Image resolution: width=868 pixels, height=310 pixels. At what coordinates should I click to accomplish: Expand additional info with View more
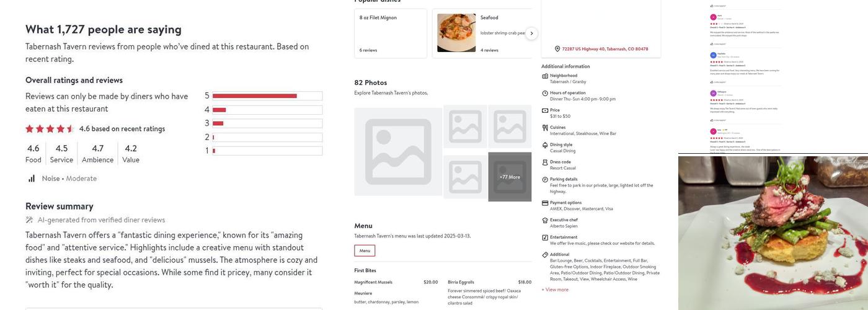(555, 290)
